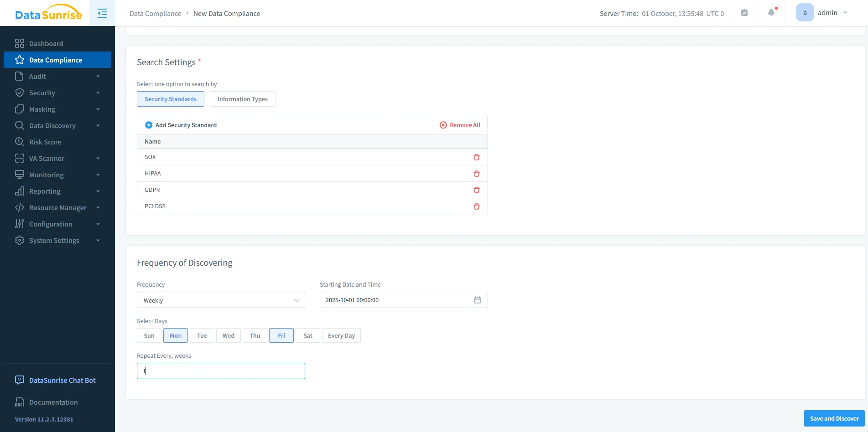Open the Frequency dropdown showing Weekly

coord(221,300)
